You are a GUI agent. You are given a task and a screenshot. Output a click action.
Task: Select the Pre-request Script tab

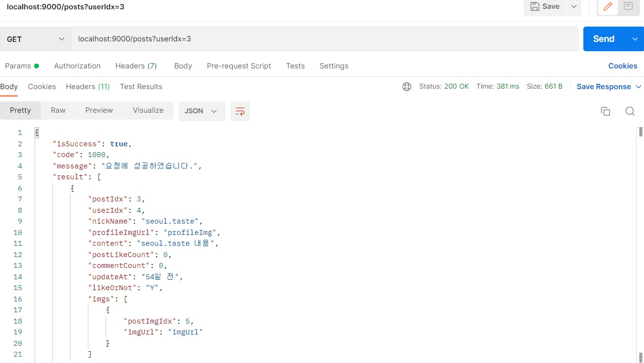pyautogui.click(x=239, y=66)
